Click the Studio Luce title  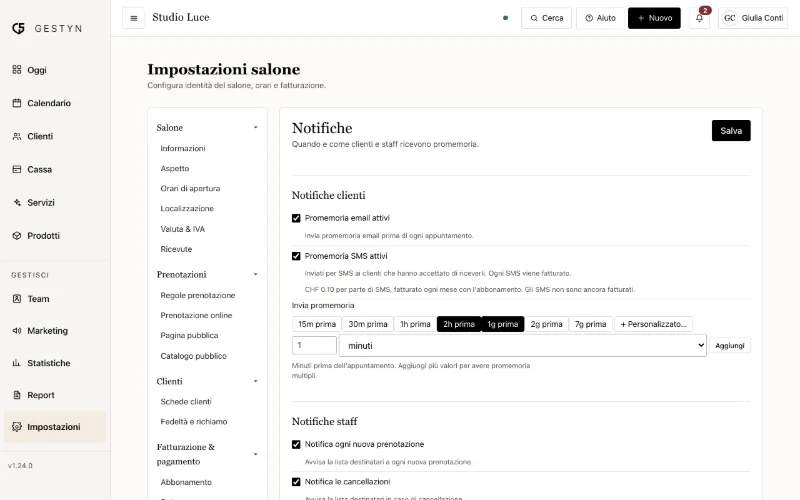click(x=181, y=17)
